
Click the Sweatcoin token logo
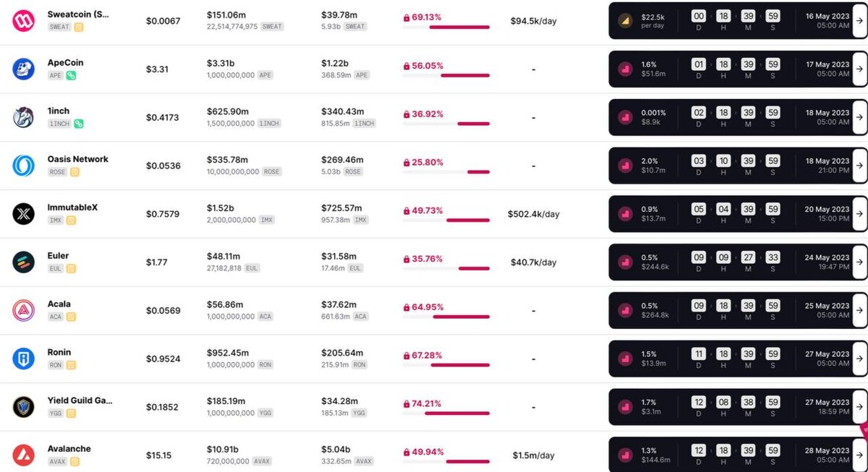pos(24,20)
